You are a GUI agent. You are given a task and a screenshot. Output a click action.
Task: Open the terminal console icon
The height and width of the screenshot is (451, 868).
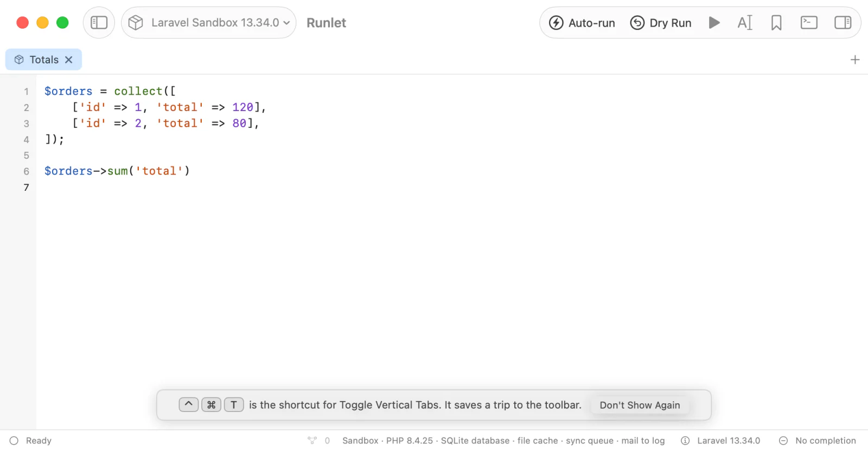pyautogui.click(x=809, y=23)
